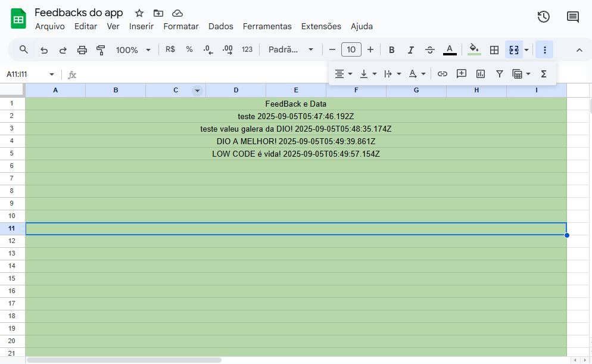Star the Feedbacks do app document

(x=139, y=13)
